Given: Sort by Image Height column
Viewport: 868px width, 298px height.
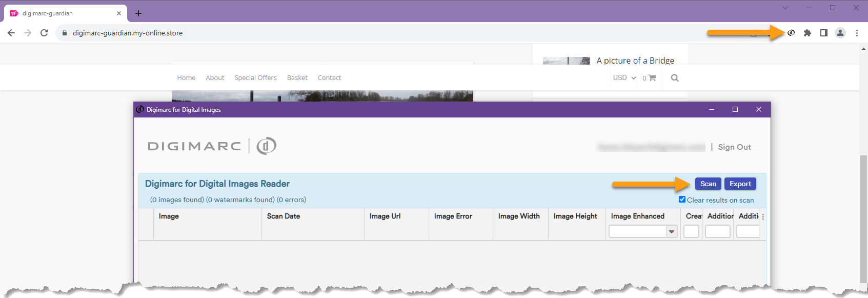Looking at the screenshot, I should tap(575, 216).
